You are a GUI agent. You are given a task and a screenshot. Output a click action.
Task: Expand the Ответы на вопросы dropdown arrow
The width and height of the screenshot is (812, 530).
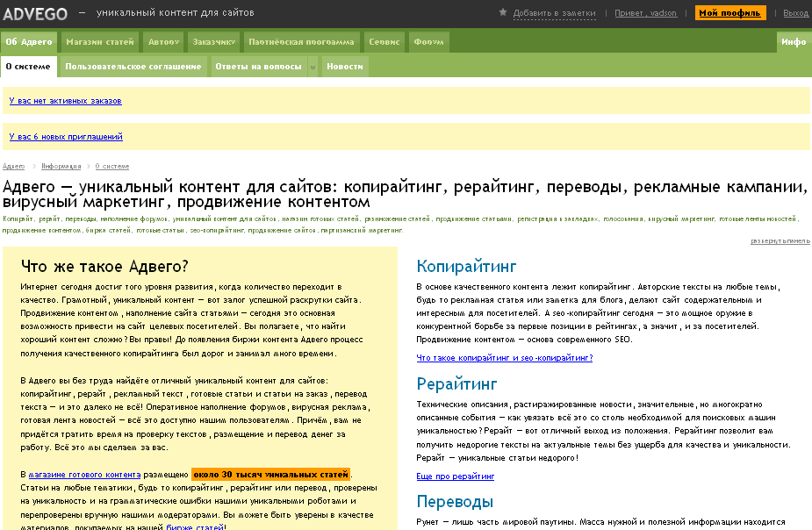[x=313, y=68]
